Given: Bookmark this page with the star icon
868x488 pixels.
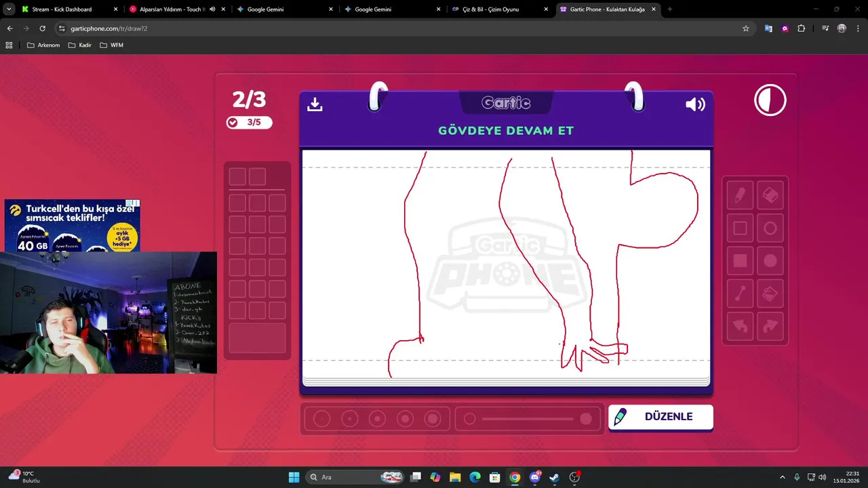Looking at the screenshot, I should [x=746, y=28].
